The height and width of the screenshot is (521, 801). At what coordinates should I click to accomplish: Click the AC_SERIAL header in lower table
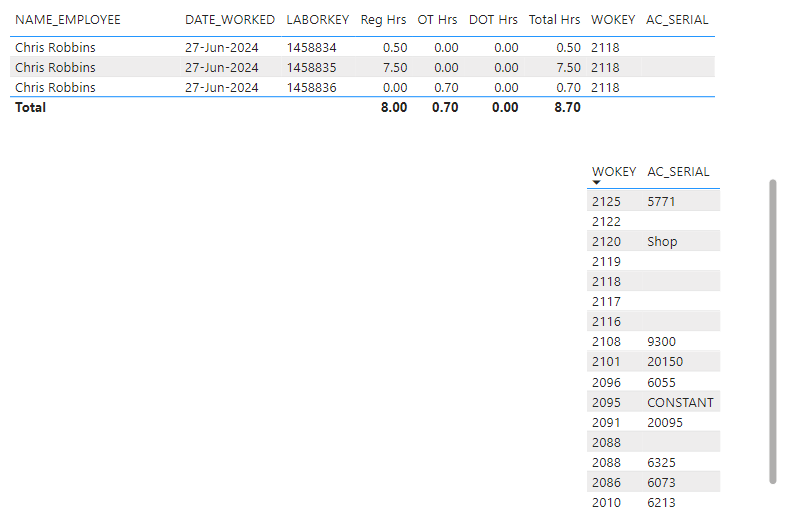point(678,172)
